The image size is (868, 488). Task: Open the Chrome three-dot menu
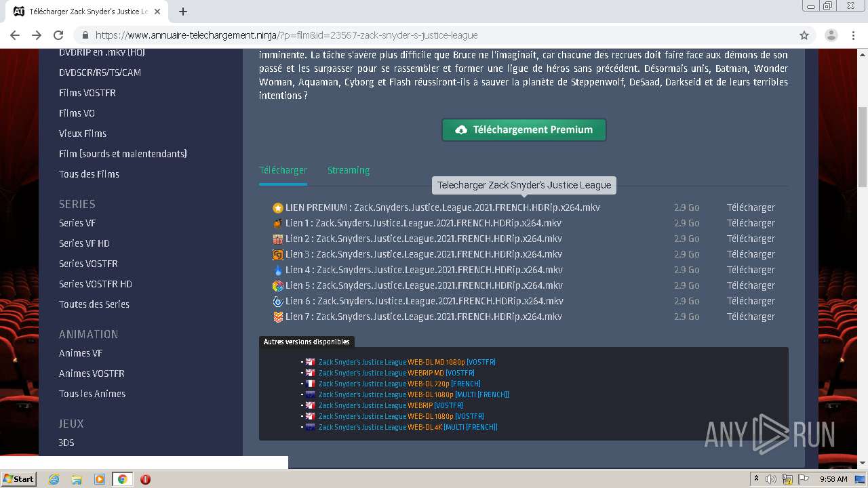tap(853, 35)
